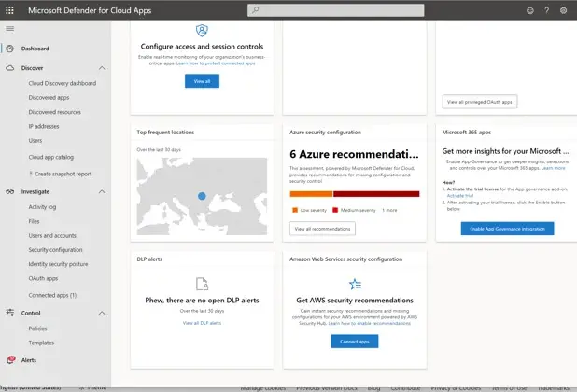This screenshot has height=392, width=577.
Task: Click the plus icon beside Create snapshot report
Action: 31,174
